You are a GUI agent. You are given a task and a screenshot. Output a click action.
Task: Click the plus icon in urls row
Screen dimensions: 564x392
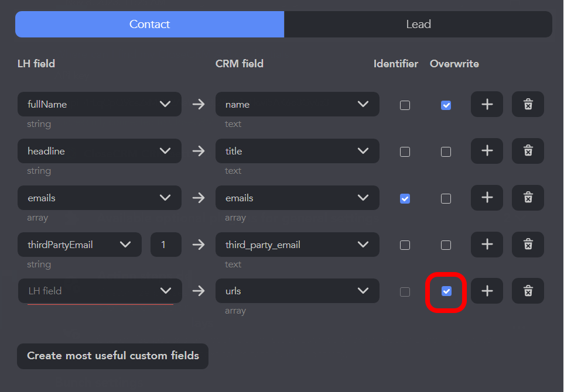(487, 291)
